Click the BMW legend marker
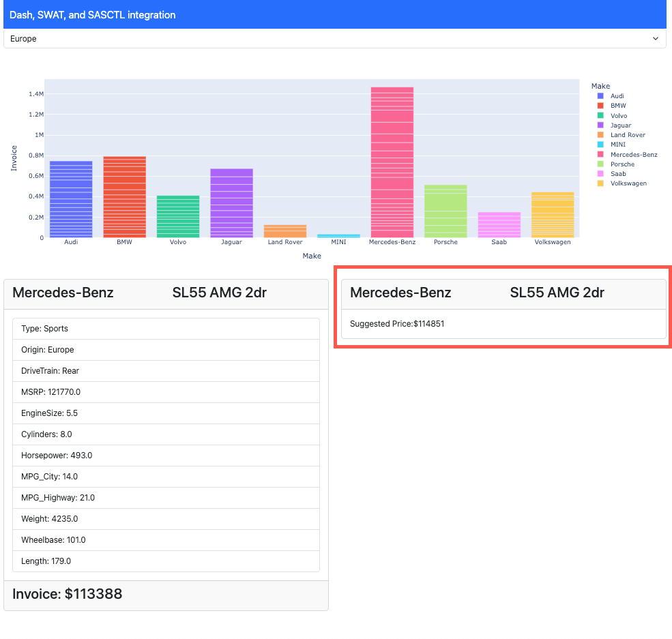The width and height of the screenshot is (672, 639). (x=599, y=106)
